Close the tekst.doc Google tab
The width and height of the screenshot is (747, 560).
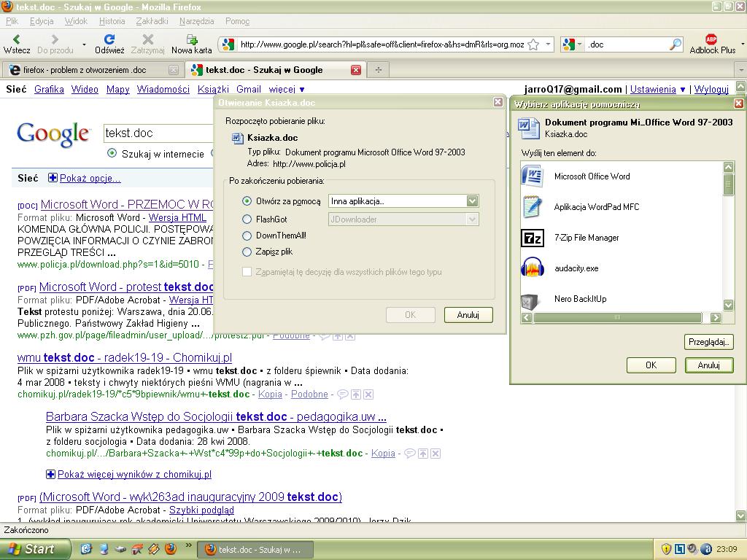(356, 70)
